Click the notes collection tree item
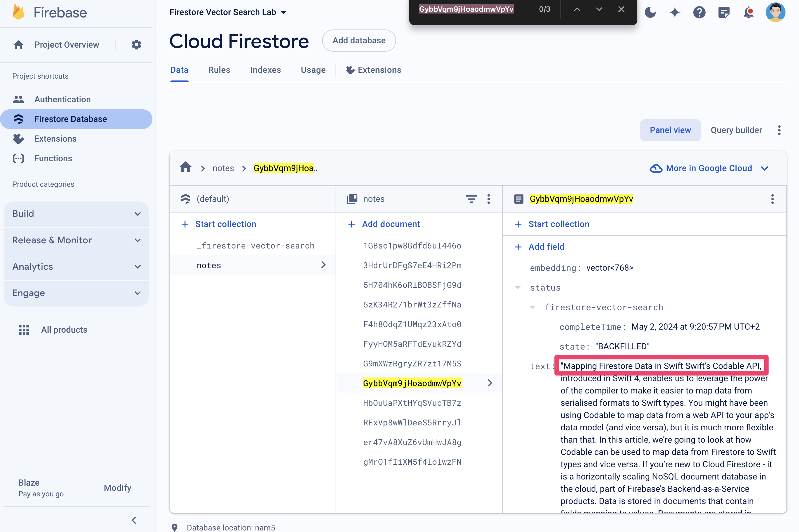 coord(209,265)
